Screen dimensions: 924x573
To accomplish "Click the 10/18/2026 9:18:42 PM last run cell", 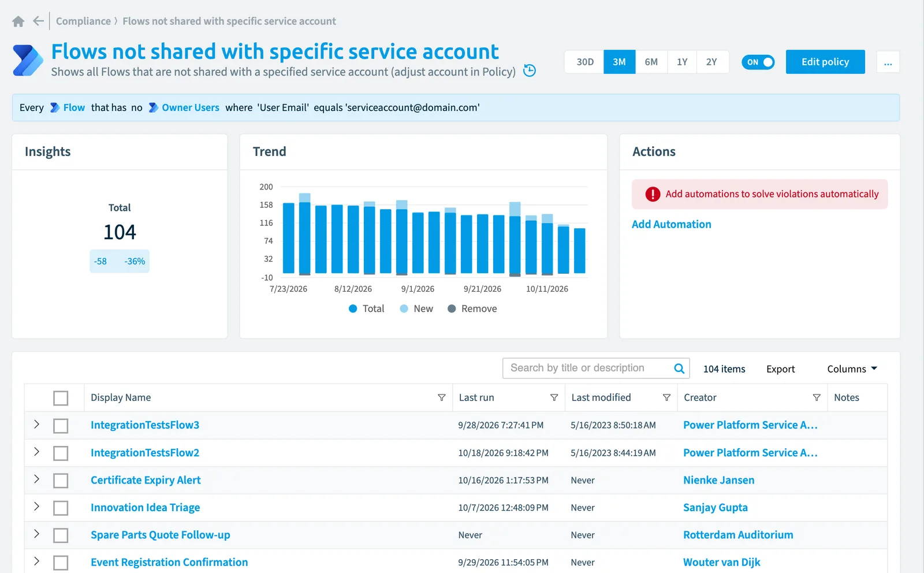I will tap(504, 453).
